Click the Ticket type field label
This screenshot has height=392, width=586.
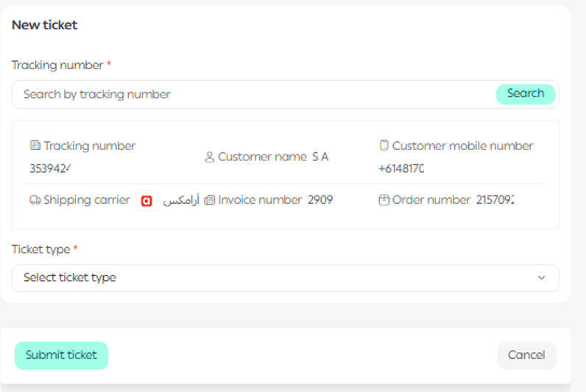click(x=40, y=249)
